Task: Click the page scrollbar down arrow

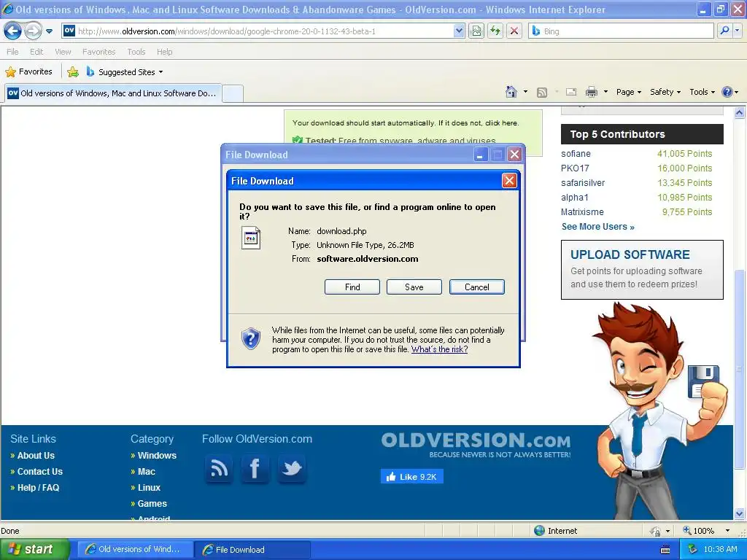Action: pyautogui.click(x=740, y=514)
